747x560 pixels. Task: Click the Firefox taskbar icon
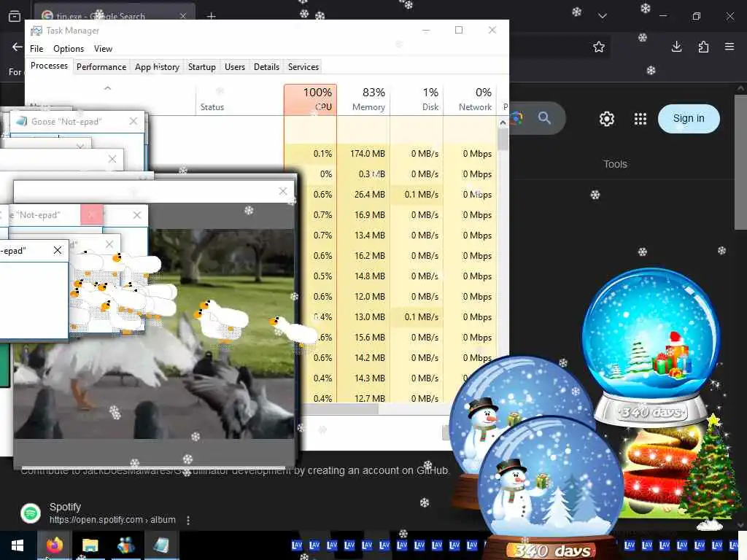coord(54,545)
